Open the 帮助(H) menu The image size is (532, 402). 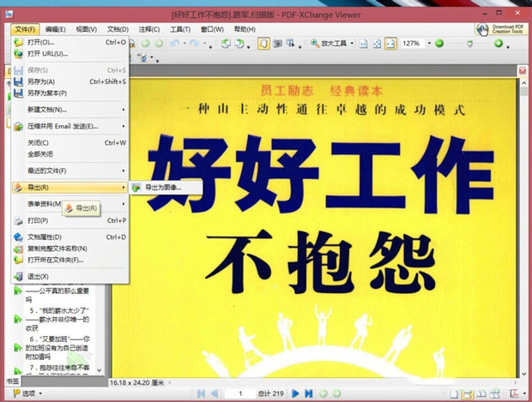[245, 29]
